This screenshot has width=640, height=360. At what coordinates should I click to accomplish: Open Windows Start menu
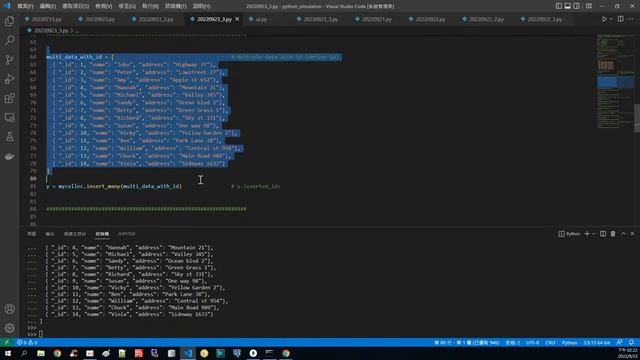(7, 353)
